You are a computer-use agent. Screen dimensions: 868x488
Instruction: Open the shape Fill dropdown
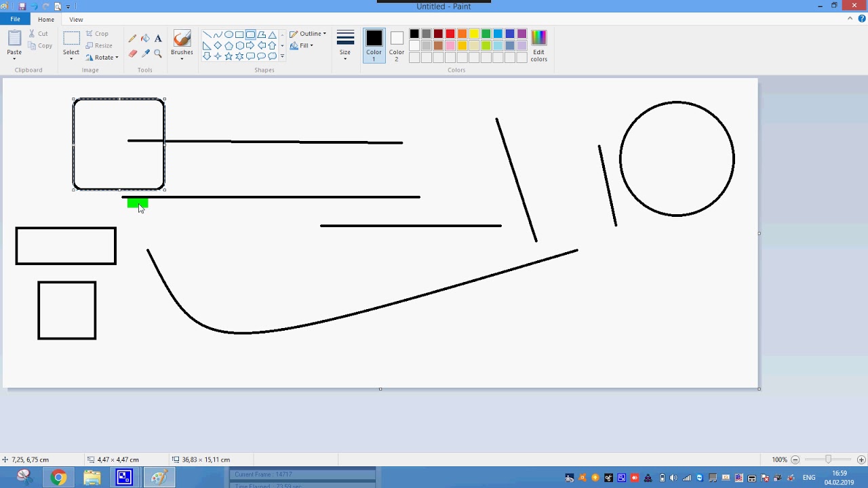(302, 46)
